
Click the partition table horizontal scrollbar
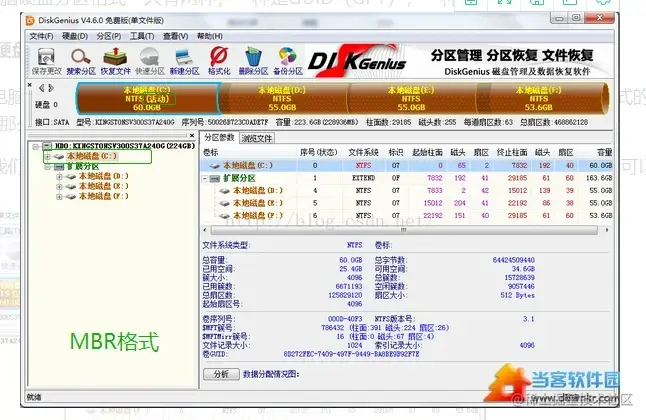point(404,230)
